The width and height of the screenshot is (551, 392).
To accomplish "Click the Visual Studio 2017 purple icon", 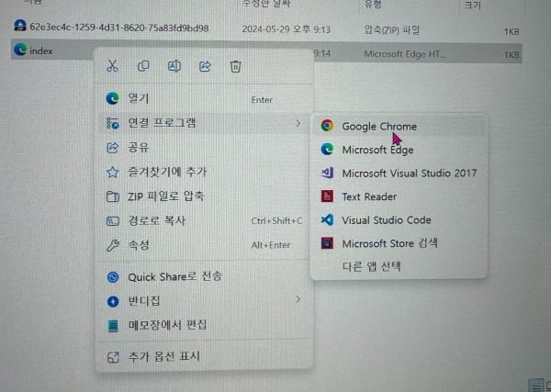I will (x=327, y=173).
